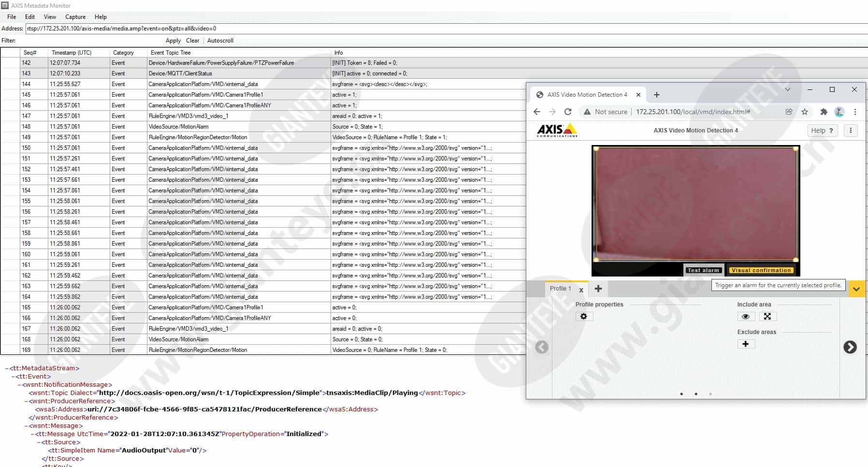Select row 165 Camera1Profile1 active = 0
868x467 pixels.
pyautogui.click(x=263, y=307)
